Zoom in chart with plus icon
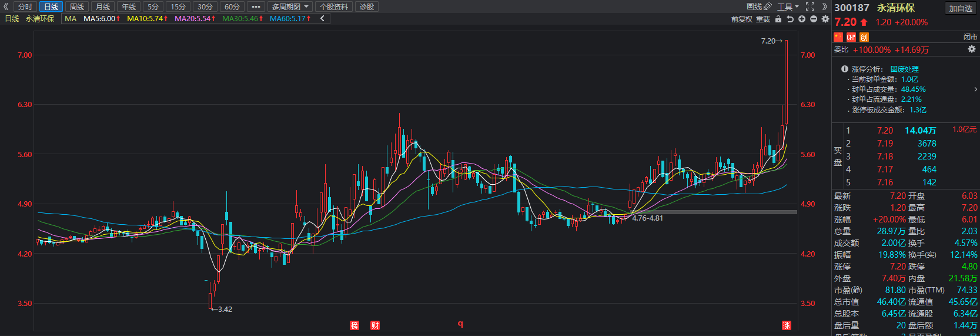Viewport: 980px width, 336px height. click(802, 19)
